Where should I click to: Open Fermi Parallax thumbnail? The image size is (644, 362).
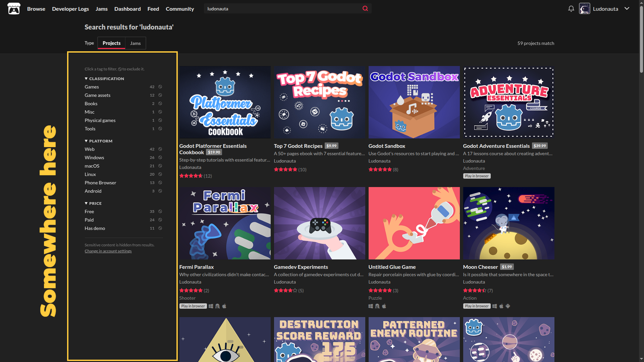(225, 223)
